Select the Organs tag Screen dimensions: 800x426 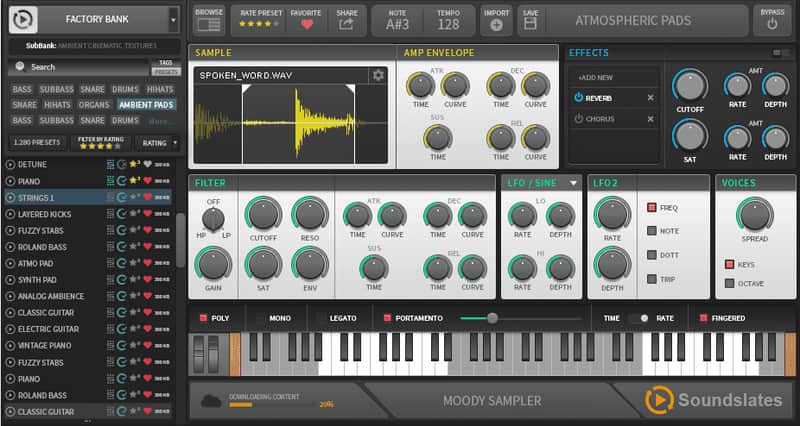94,105
